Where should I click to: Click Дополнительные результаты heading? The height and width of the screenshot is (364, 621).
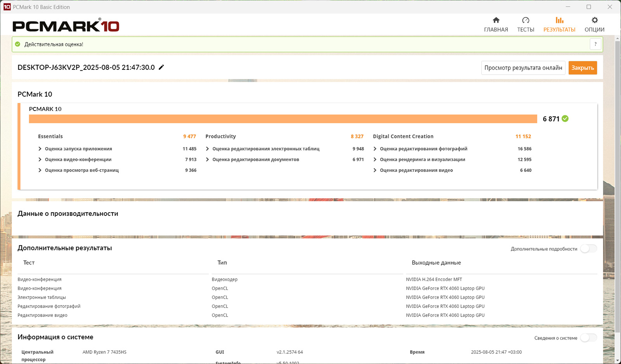point(65,248)
